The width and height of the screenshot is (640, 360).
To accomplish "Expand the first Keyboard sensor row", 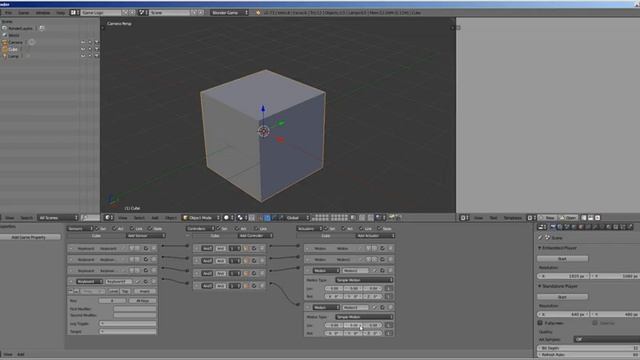I will pos(71,248).
